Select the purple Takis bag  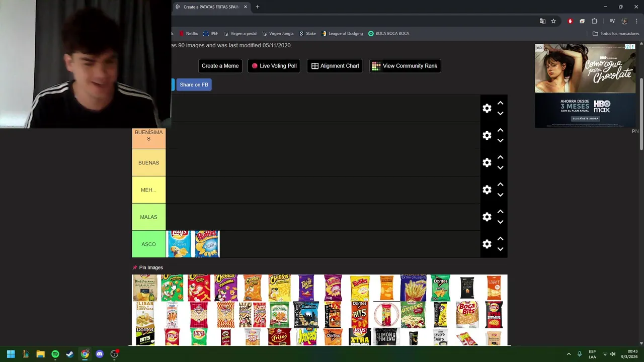tap(306, 288)
